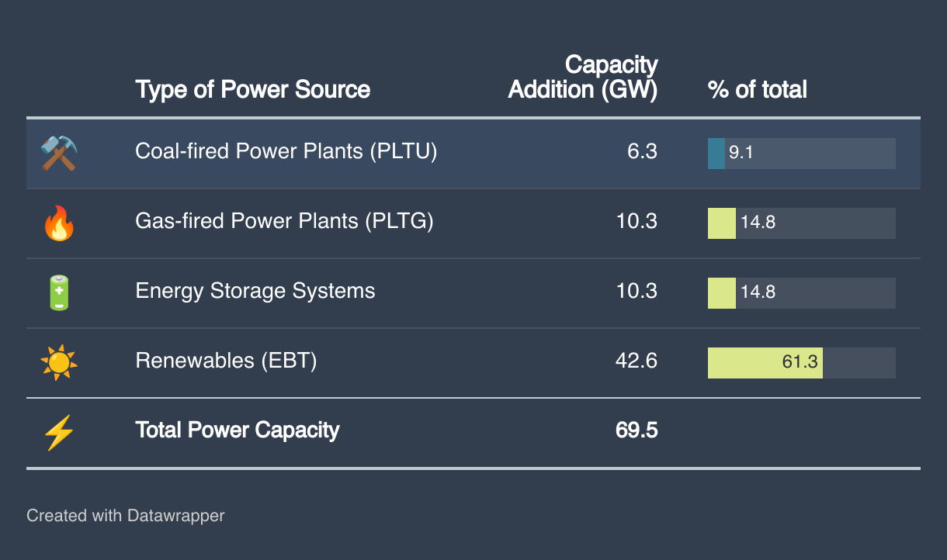The height and width of the screenshot is (560, 947).
Task: Click the gas-fired 14.8 percent bar
Action: point(722,223)
